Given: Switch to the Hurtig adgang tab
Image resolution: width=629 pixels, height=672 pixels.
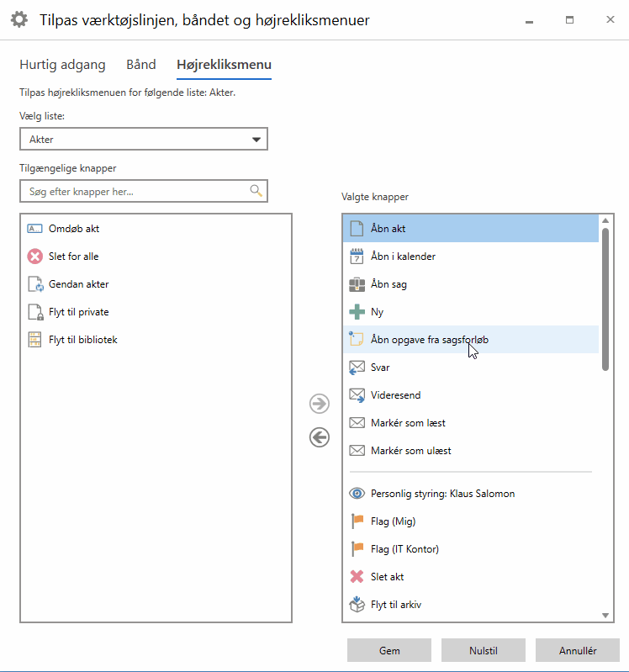Looking at the screenshot, I should tap(62, 64).
